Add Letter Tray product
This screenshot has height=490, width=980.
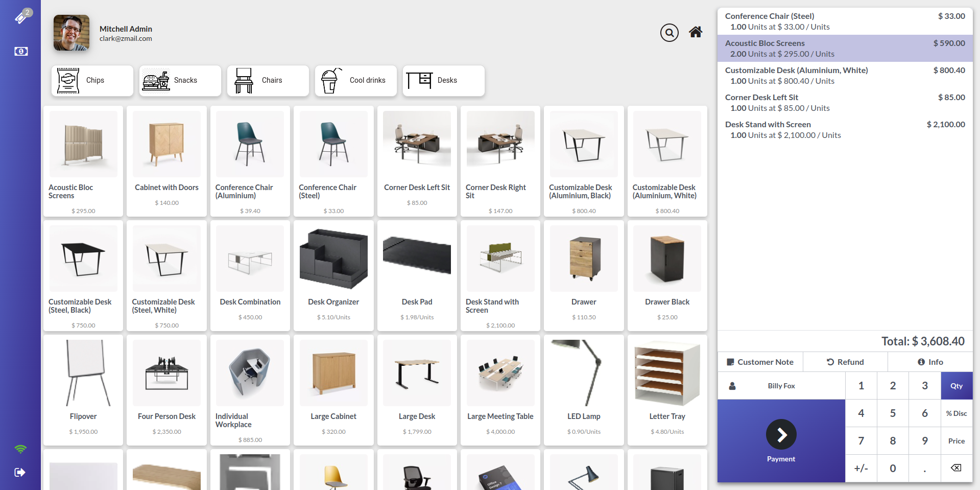[x=667, y=390]
